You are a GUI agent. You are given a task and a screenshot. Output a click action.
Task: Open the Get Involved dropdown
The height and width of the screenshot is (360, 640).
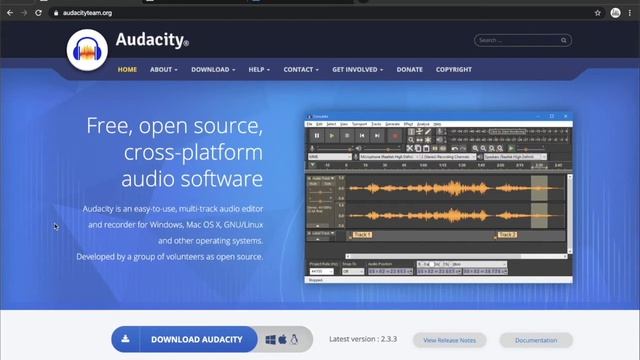(358, 69)
